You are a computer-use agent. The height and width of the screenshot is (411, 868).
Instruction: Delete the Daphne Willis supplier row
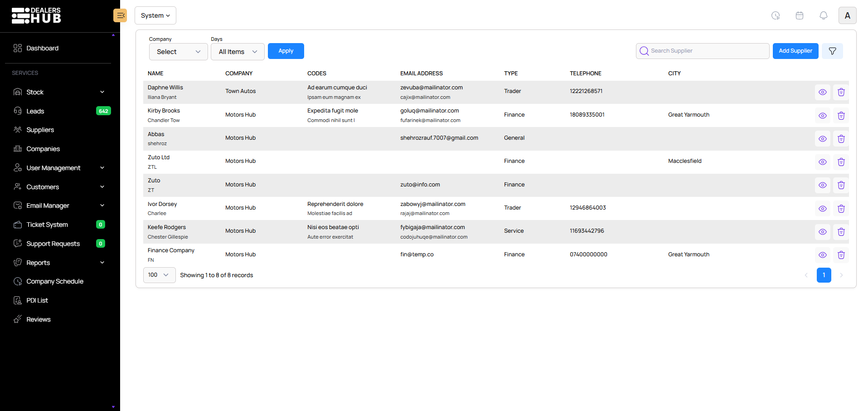(x=841, y=92)
